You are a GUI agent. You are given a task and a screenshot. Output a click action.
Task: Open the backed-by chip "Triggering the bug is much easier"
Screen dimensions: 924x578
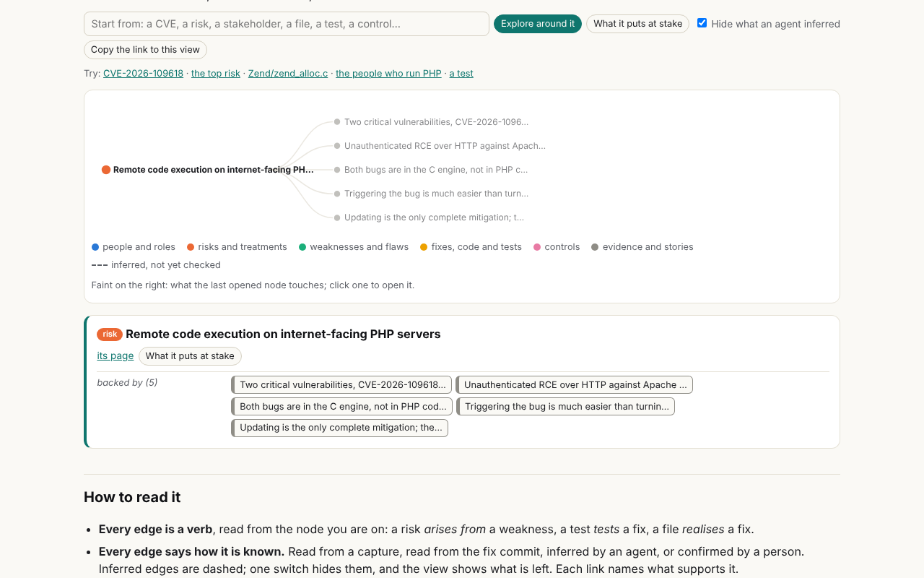(566, 407)
